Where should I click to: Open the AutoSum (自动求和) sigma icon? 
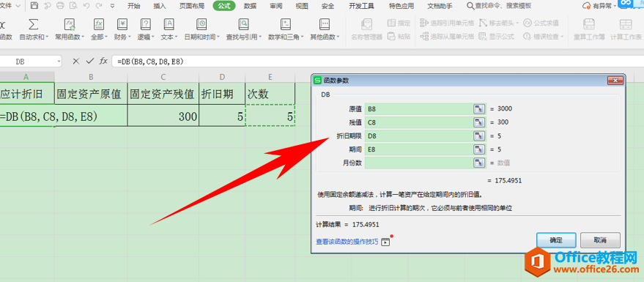click(x=33, y=24)
